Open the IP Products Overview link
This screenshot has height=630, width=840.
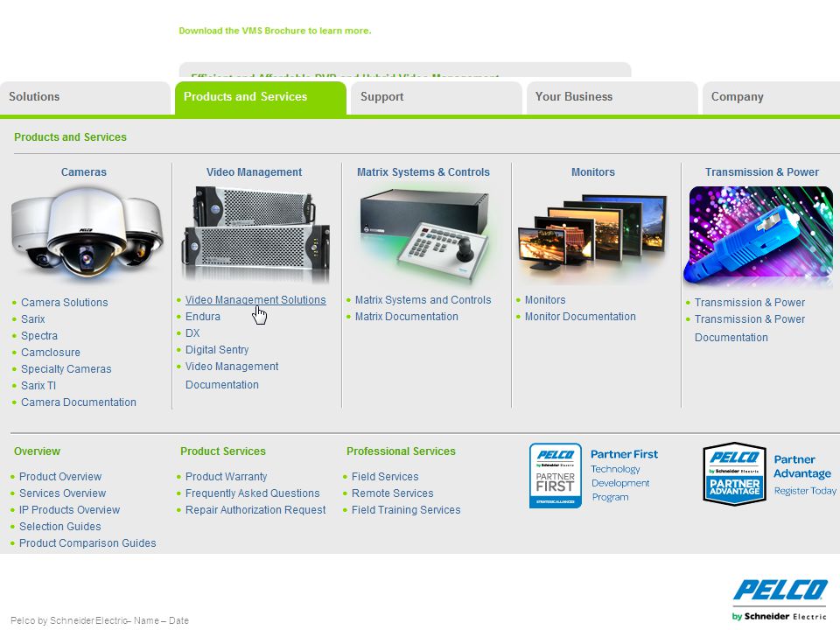pos(70,510)
